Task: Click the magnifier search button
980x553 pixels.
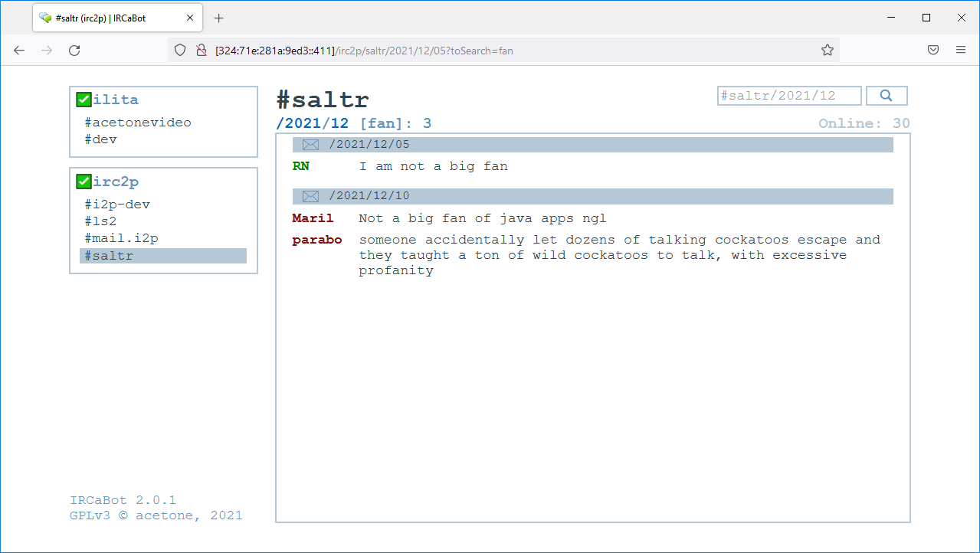Action: [x=887, y=96]
